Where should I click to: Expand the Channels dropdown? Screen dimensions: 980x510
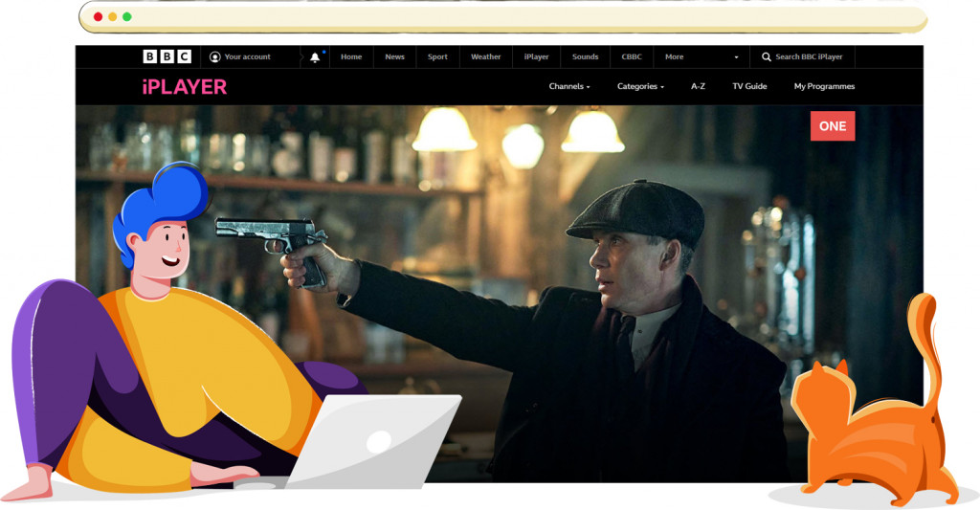pos(569,86)
